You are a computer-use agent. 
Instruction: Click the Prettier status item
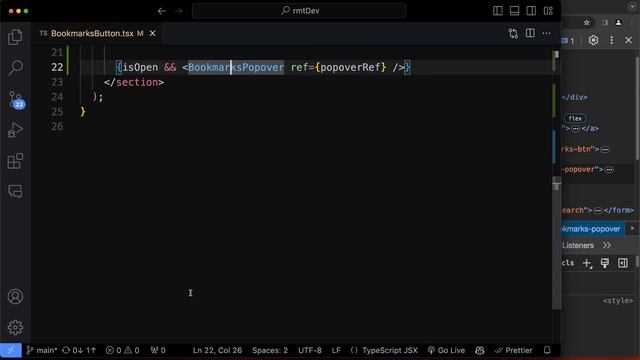513,350
